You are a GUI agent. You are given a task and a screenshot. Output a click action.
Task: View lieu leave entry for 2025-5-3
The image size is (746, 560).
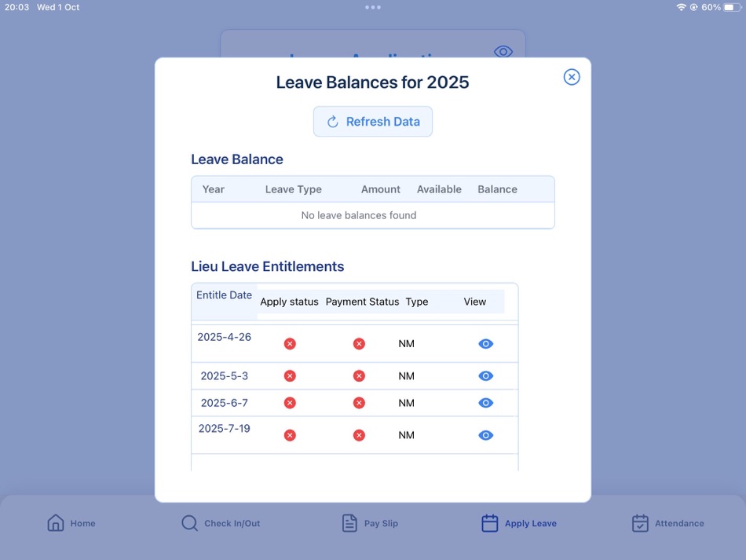pos(485,376)
